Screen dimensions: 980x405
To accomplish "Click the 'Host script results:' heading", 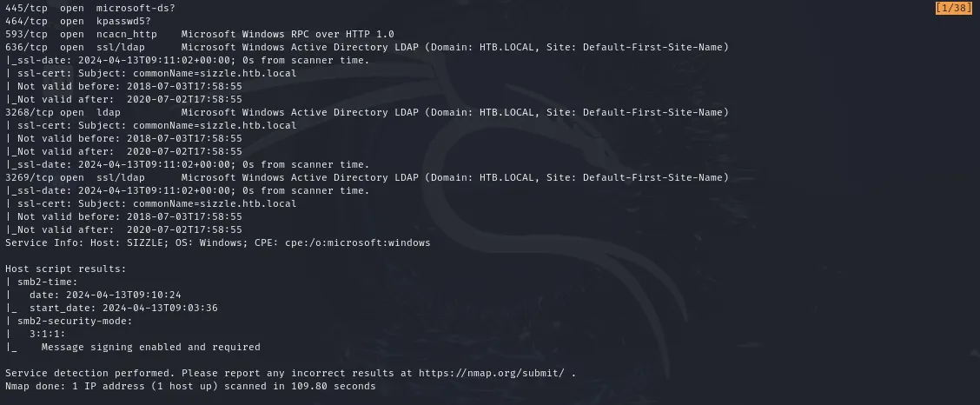I will tap(65, 269).
